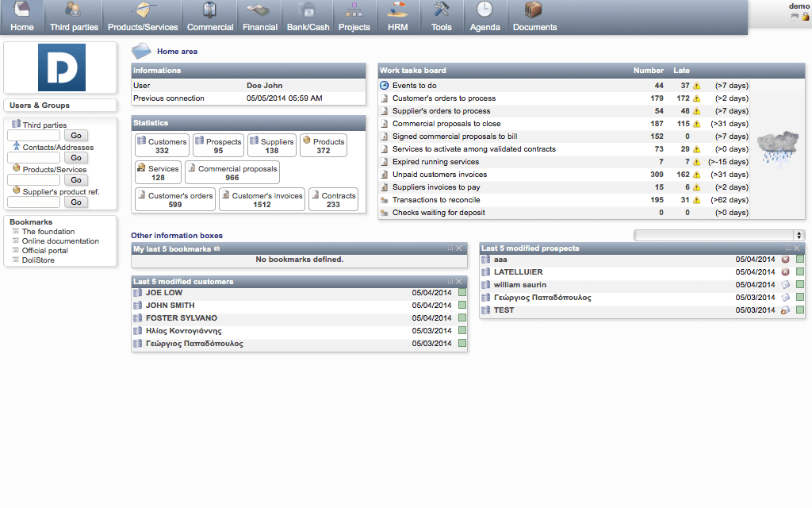
Task: Click the printer icon under demo
Action: click(794, 16)
